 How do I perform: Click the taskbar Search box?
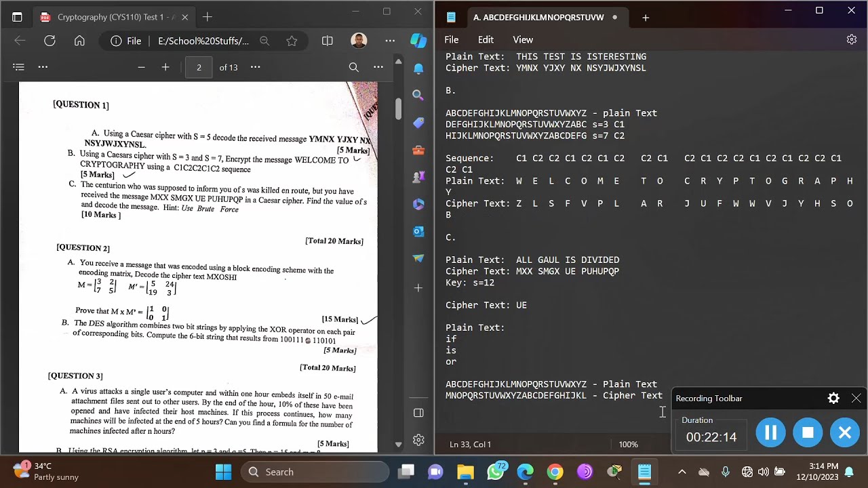316,472
